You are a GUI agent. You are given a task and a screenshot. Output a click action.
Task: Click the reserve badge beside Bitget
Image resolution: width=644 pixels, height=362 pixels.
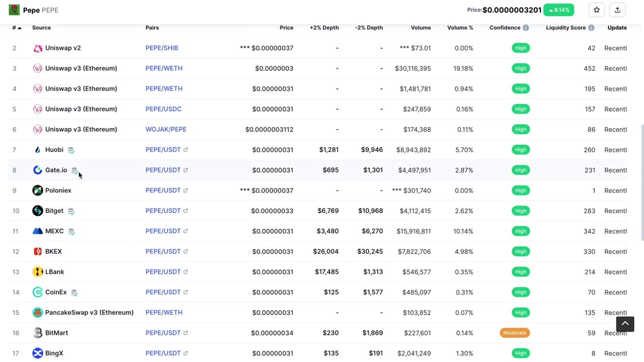click(x=71, y=211)
